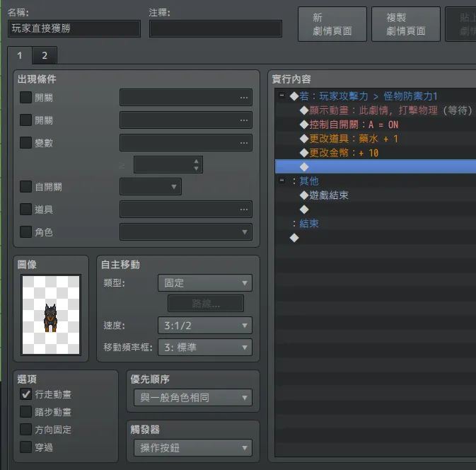This screenshot has width=476, height=470.
Task: Click the 名稱 name input field
Action: (74, 28)
